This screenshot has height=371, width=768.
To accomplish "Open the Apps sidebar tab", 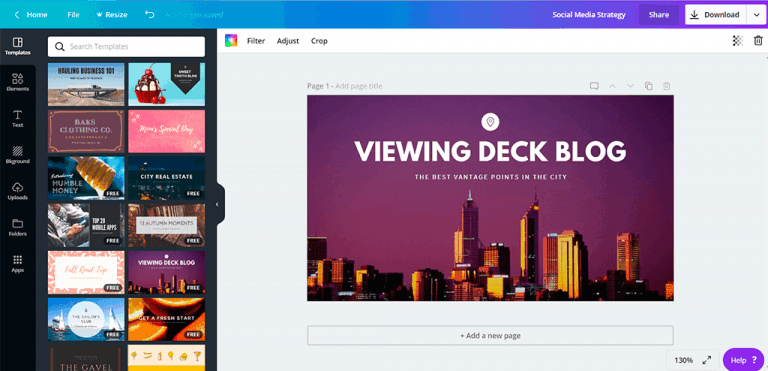I will pyautogui.click(x=18, y=264).
